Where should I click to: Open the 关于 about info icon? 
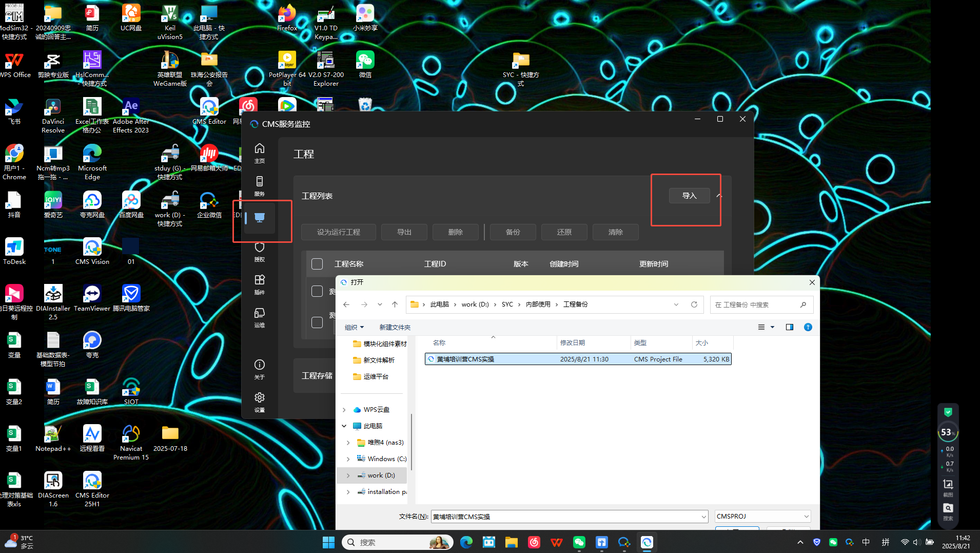(260, 369)
